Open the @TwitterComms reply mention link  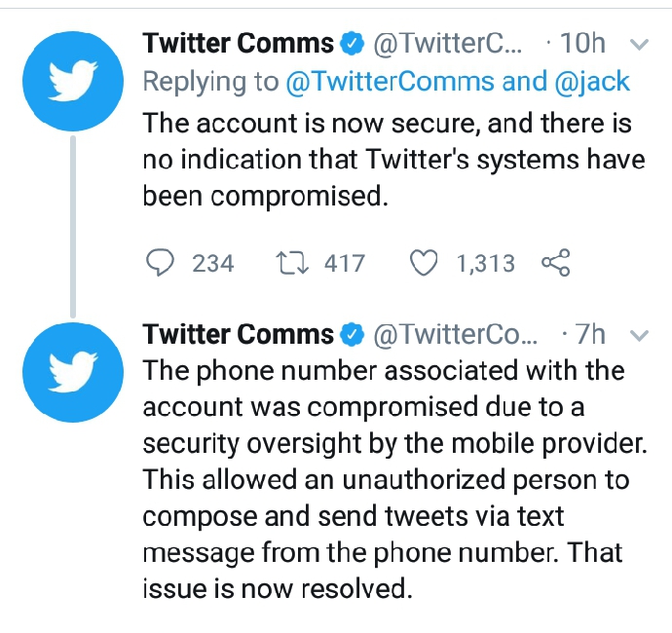(390, 82)
